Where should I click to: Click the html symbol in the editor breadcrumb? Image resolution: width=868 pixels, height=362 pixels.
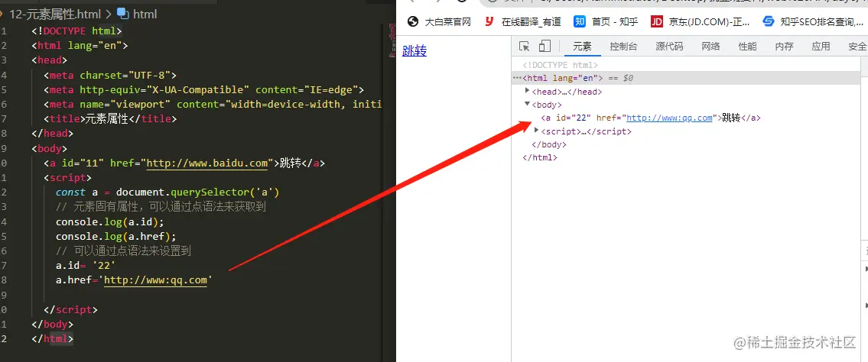coord(138,14)
